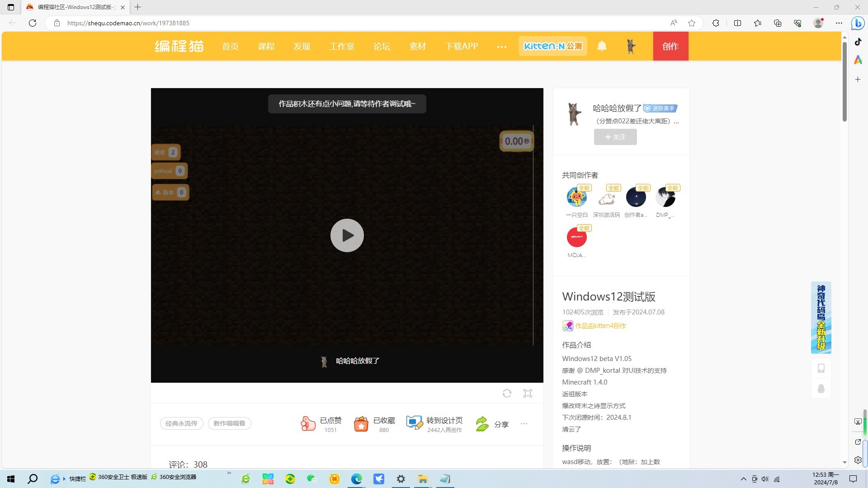The width and height of the screenshot is (868, 488).
Task: Click the like icon with count 1051
Action: pyautogui.click(x=308, y=423)
